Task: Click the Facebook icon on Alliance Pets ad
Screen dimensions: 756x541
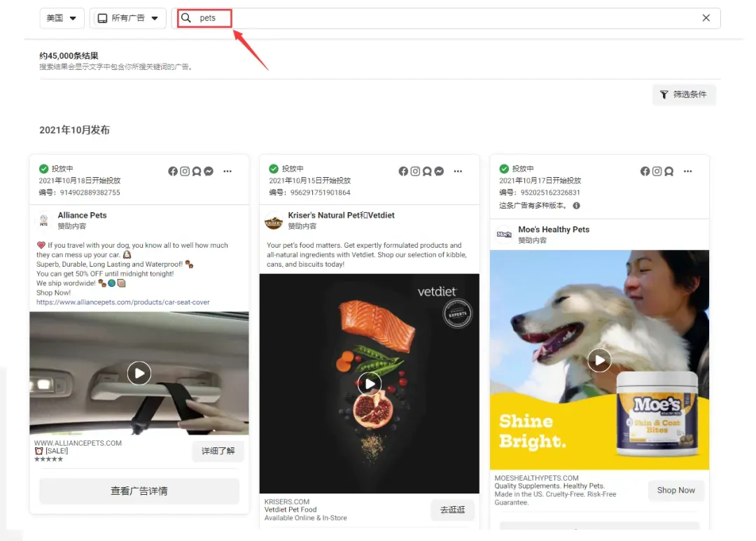Action: point(173,171)
